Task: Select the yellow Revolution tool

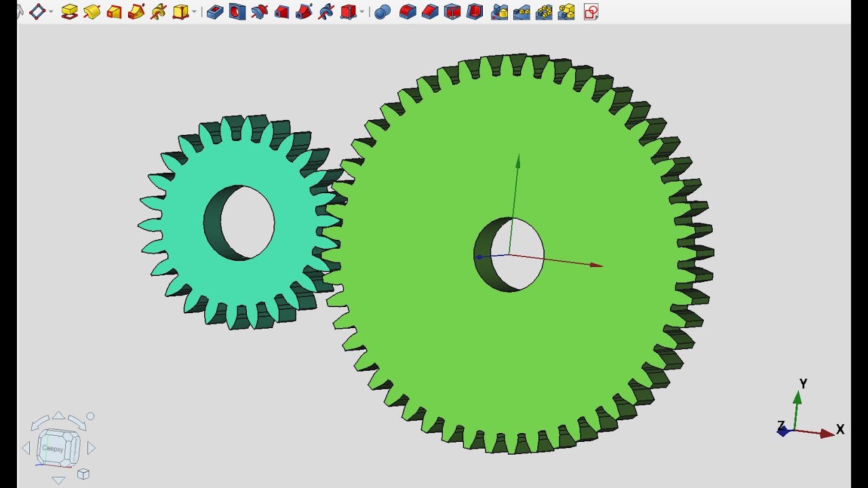Action: pyautogui.click(x=92, y=12)
